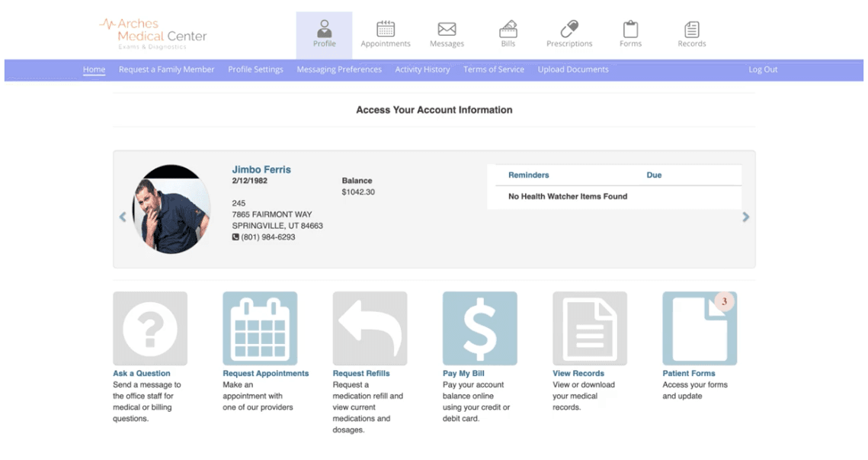Open Terms of Service
Viewport: 868px width, 460px height.
[493, 69]
